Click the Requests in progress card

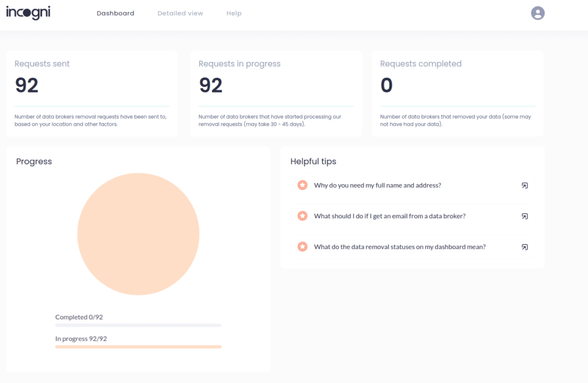pyautogui.click(x=276, y=93)
